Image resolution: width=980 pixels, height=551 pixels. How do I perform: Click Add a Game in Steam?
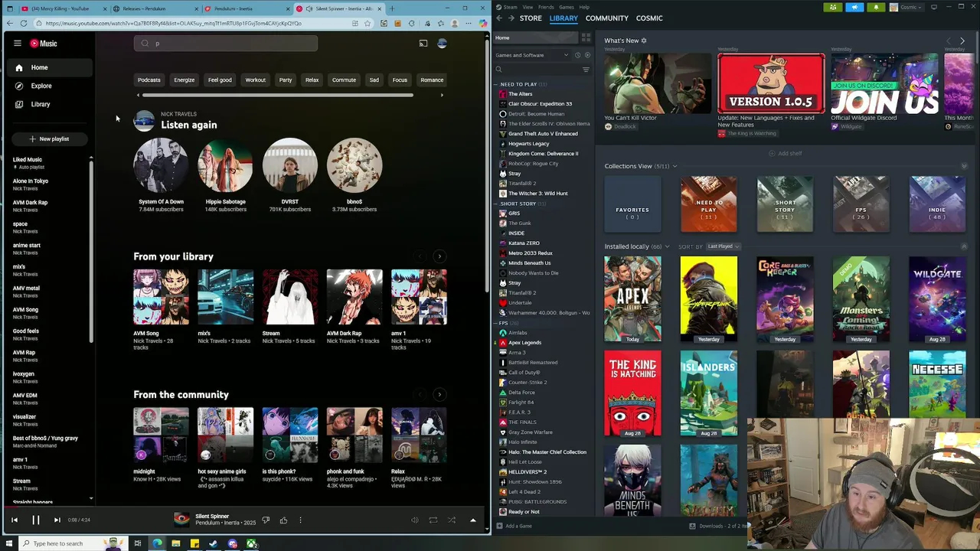pos(514,526)
